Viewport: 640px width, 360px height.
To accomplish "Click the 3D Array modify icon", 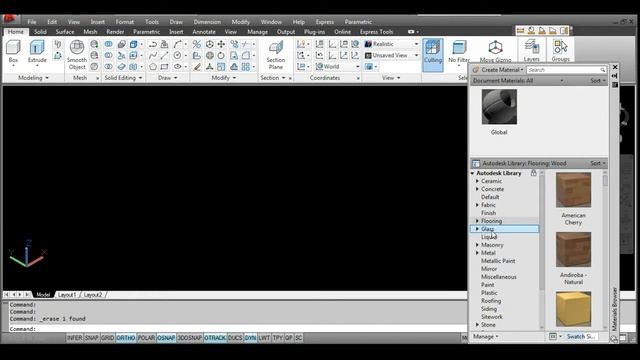I will tap(246, 67).
